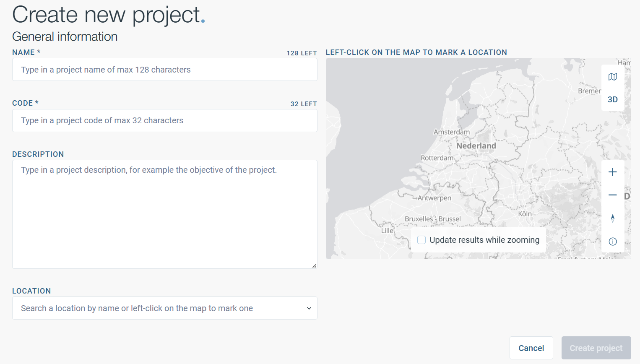The width and height of the screenshot is (640, 364).
Task: Click the Location search field text
Action: point(137,308)
